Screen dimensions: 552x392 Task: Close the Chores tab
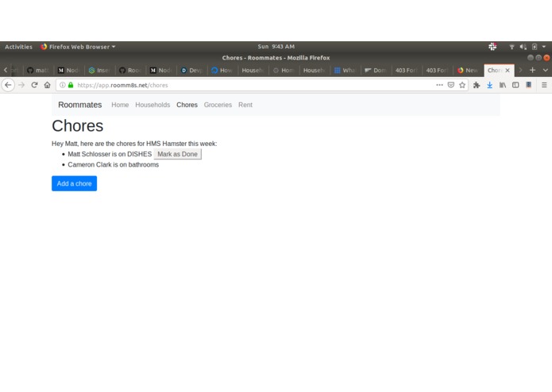508,71
